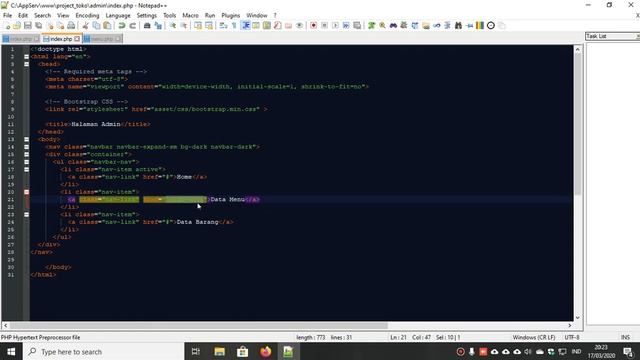Click the black circle clock plugin icon

(x=491, y=26)
